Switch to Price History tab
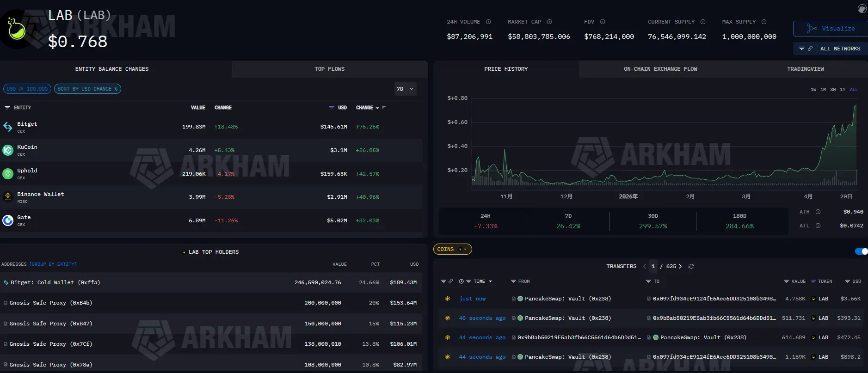Image resolution: width=868 pixels, height=373 pixels. click(506, 69)
